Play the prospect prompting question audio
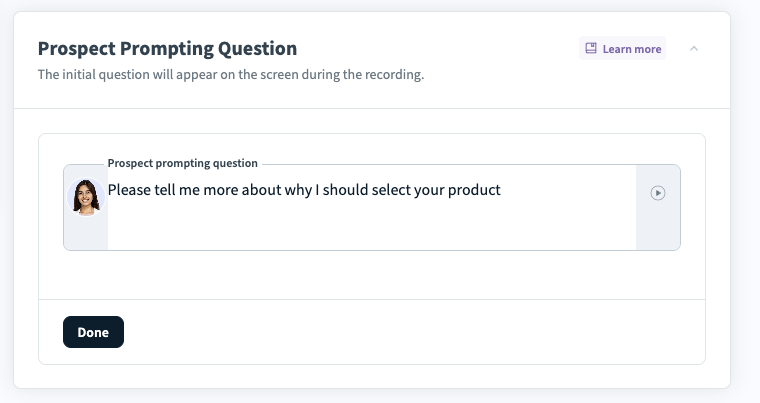The image size is (760, 403). coord(658,193)
